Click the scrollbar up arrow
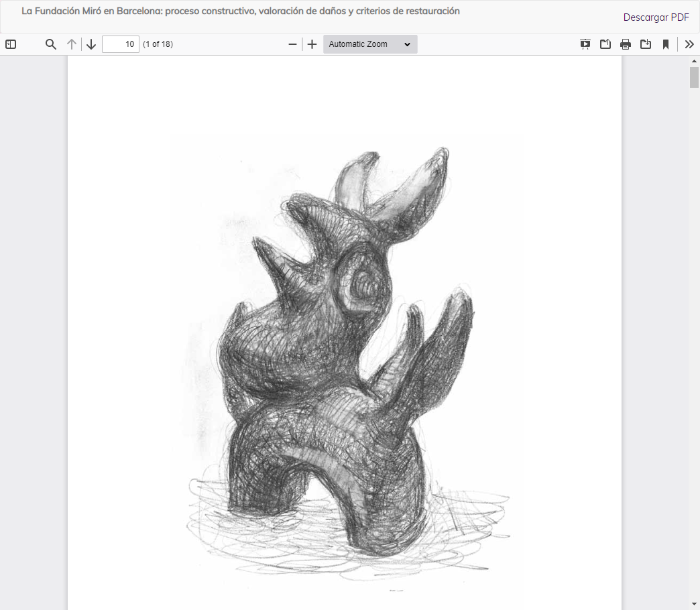The height and width of the screenshot is (610, 700). (694, 61)
